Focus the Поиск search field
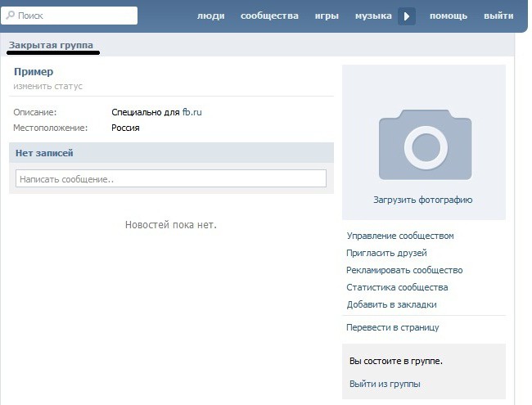 click(70, 16)
